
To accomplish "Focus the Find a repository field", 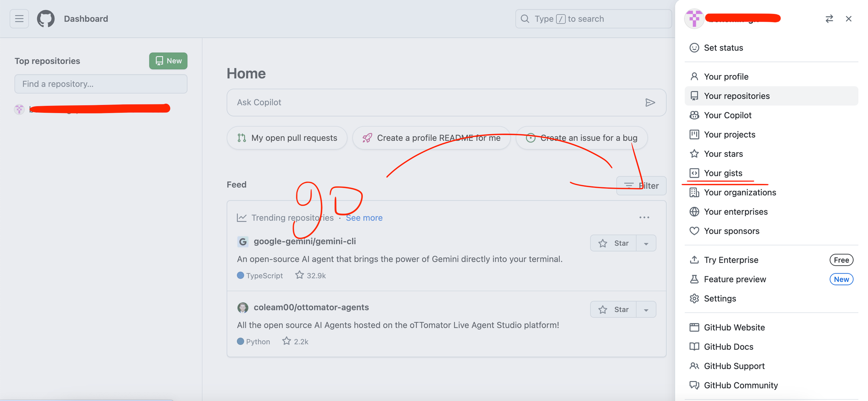I will click(101, 84).
